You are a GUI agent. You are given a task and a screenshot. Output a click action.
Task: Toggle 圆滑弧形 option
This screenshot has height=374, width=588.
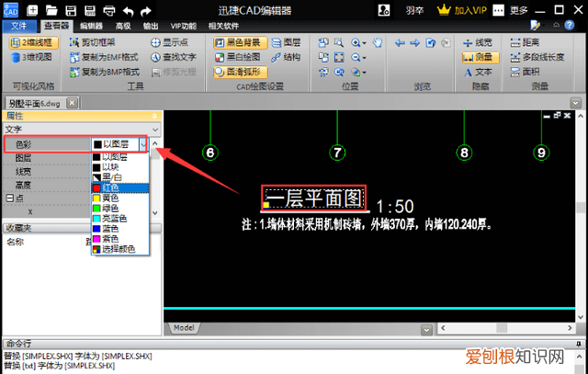[x=241, y=72]
